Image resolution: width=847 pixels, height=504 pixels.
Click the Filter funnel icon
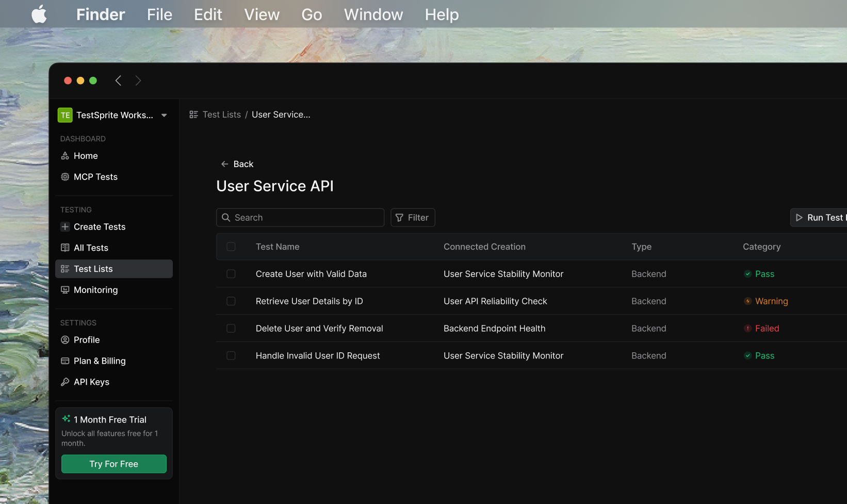click(x=399, y=218)
